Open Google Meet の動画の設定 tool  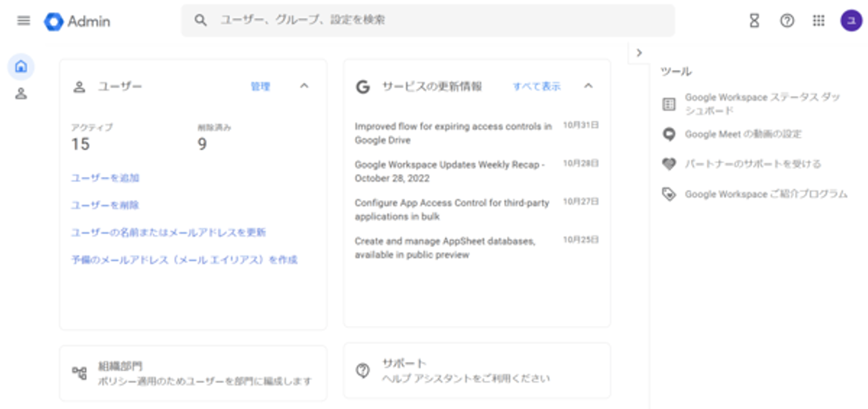point(743,134)
